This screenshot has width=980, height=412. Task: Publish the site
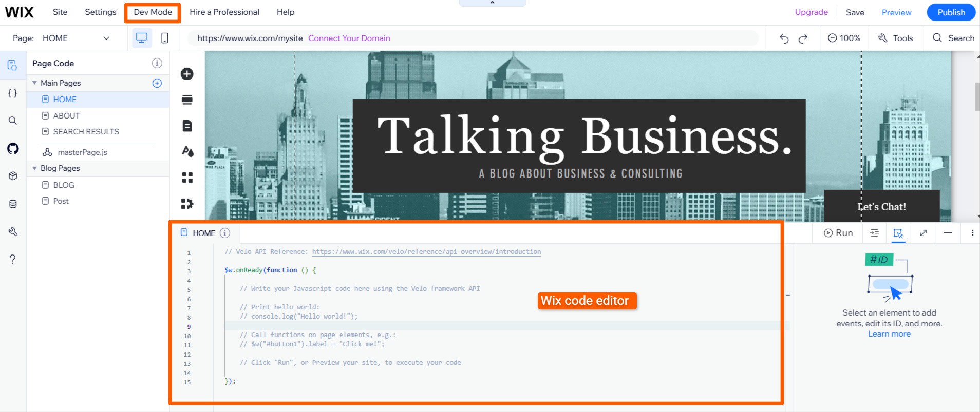pos(951,12)
